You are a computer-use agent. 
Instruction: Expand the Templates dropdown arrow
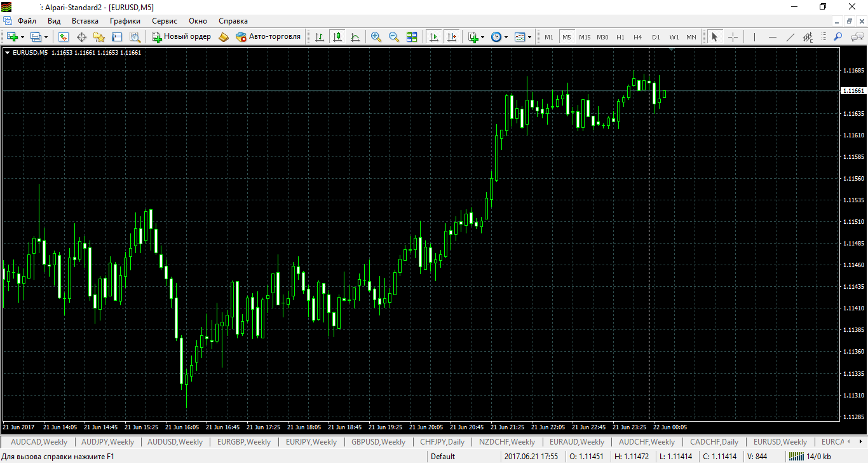(x=530, y=37)
